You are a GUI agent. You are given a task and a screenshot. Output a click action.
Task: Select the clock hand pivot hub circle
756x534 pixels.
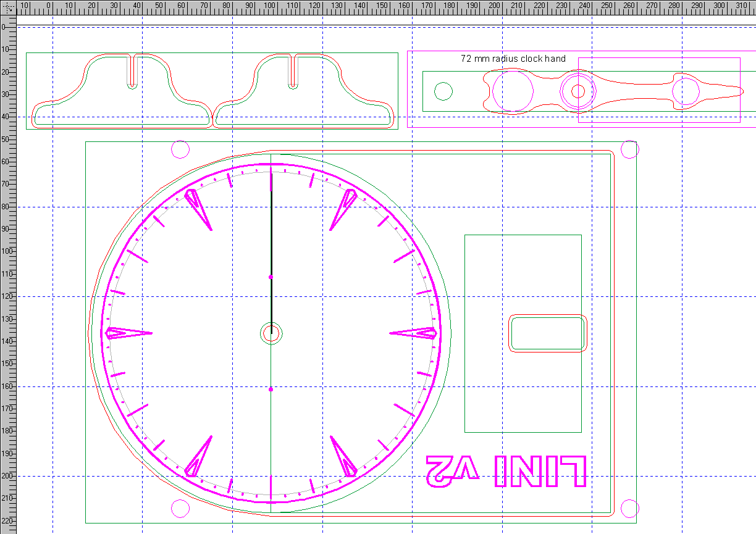point(578,91)
